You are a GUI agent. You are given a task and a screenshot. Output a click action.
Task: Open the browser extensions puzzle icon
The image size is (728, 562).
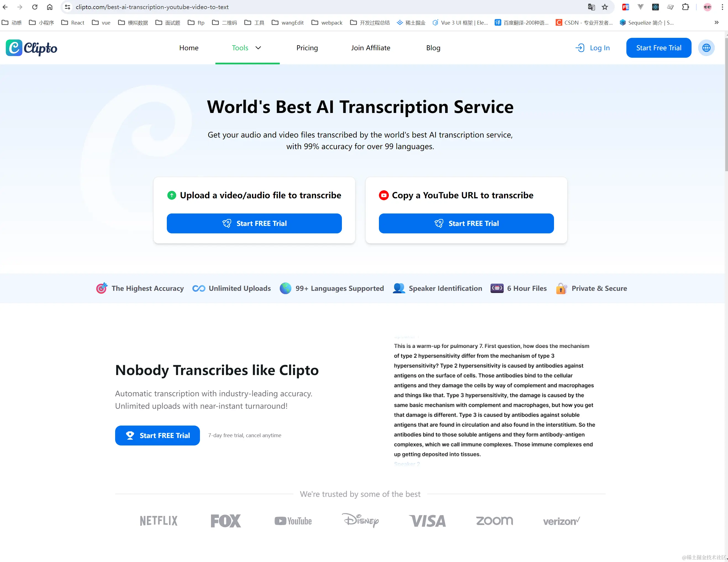click(685, 7)
